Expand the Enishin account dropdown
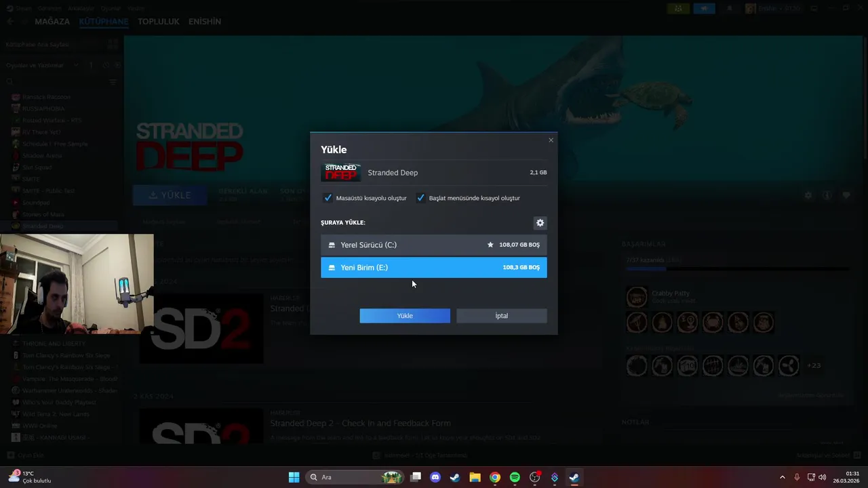The image size is (868, 488). click(x=774, y=9)
